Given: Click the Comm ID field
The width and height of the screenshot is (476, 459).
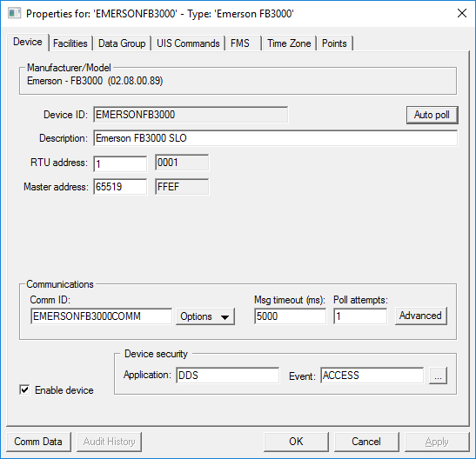Looking at the screenshot, I should coord(101,316).
